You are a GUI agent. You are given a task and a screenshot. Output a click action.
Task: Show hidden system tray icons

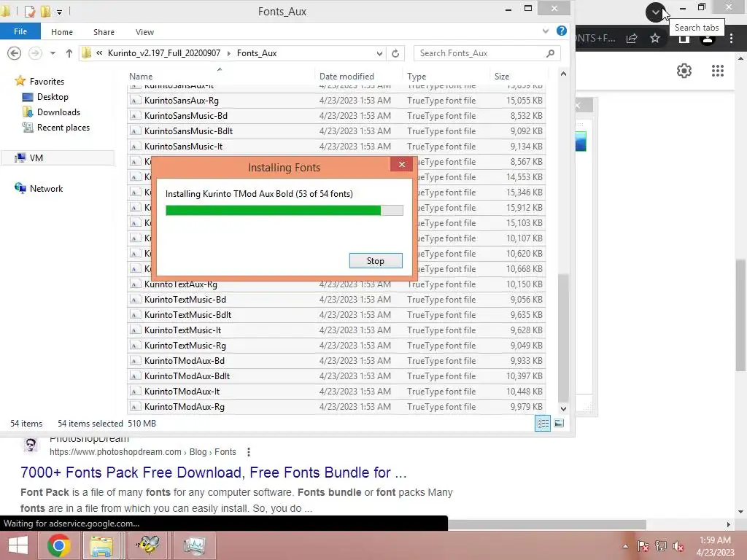pyautogui.click(x=625, y=546)
